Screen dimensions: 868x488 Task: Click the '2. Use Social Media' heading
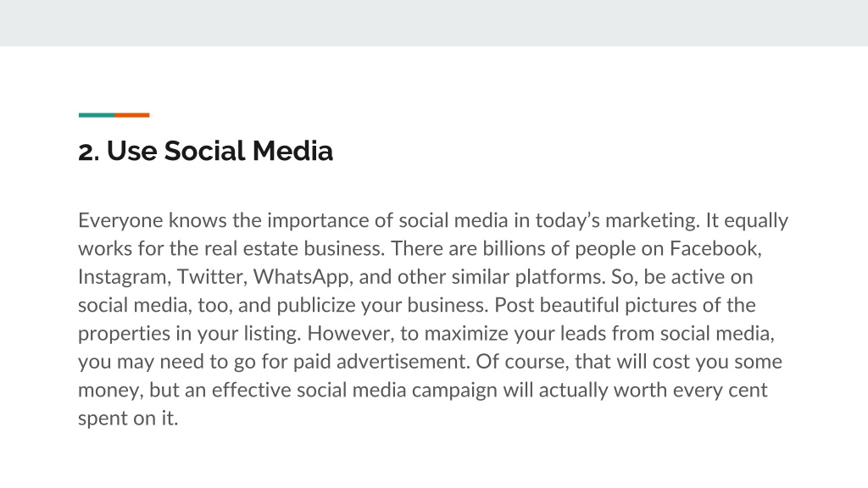coord(205,151)
